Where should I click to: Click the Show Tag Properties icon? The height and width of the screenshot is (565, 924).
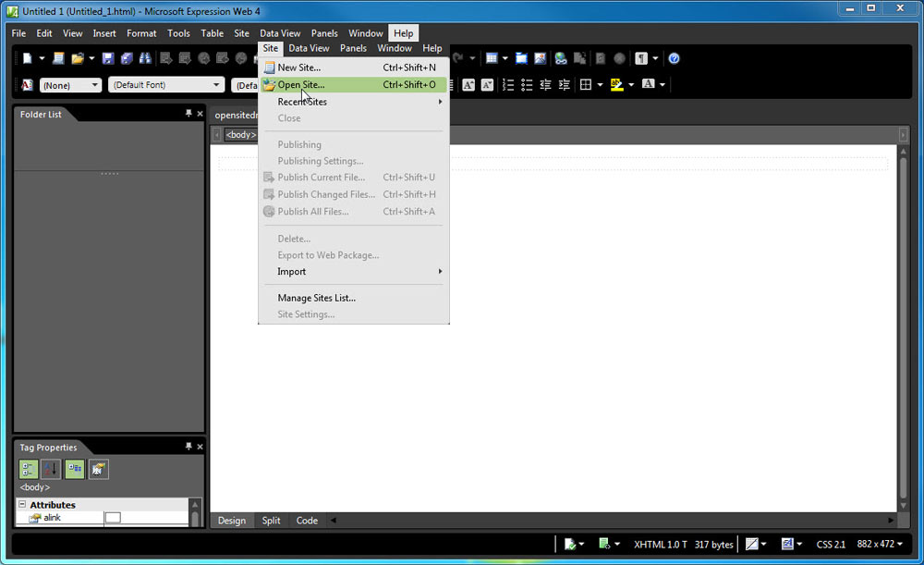point(99,470)
